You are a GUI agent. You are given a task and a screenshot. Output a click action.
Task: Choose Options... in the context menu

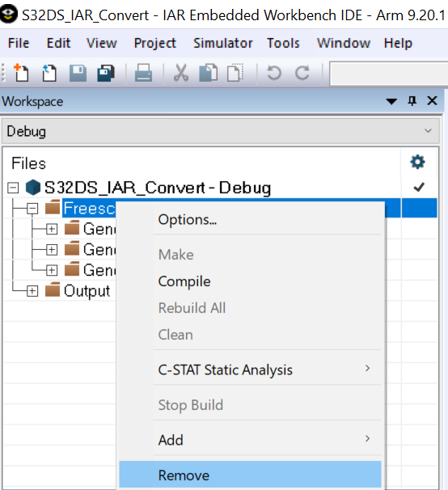tap(250, 220)
